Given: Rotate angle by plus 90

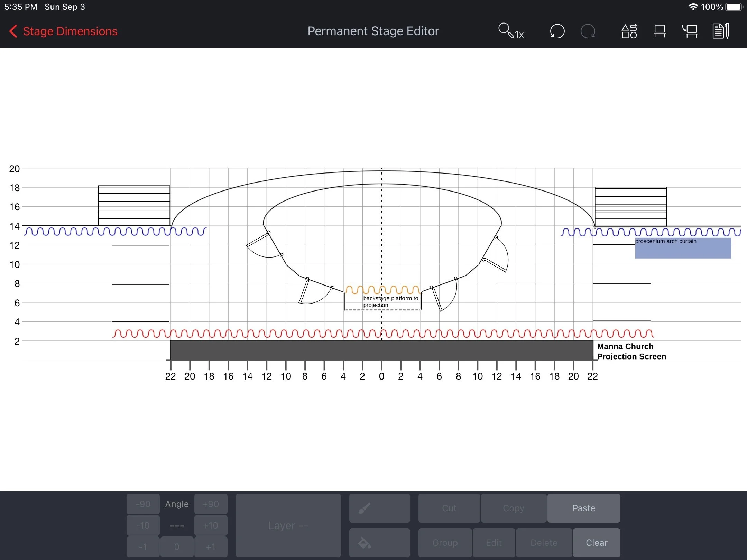Looking at the screenshot, I should click(211, 504).
